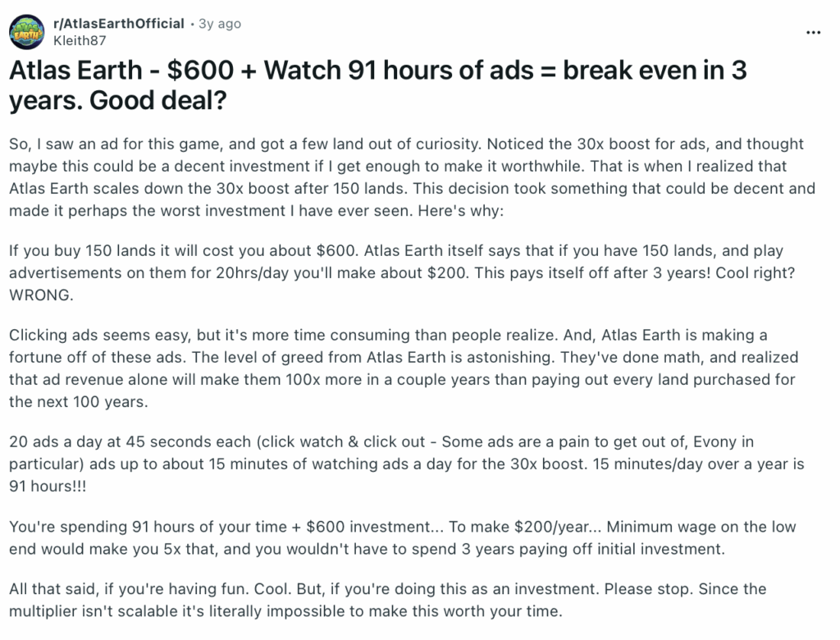Click the post title about Atlas Earth

pos(377,86)
